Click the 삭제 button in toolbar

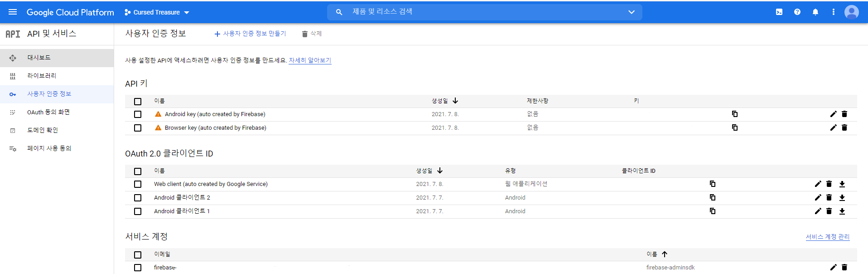click(x=312, y=34)
